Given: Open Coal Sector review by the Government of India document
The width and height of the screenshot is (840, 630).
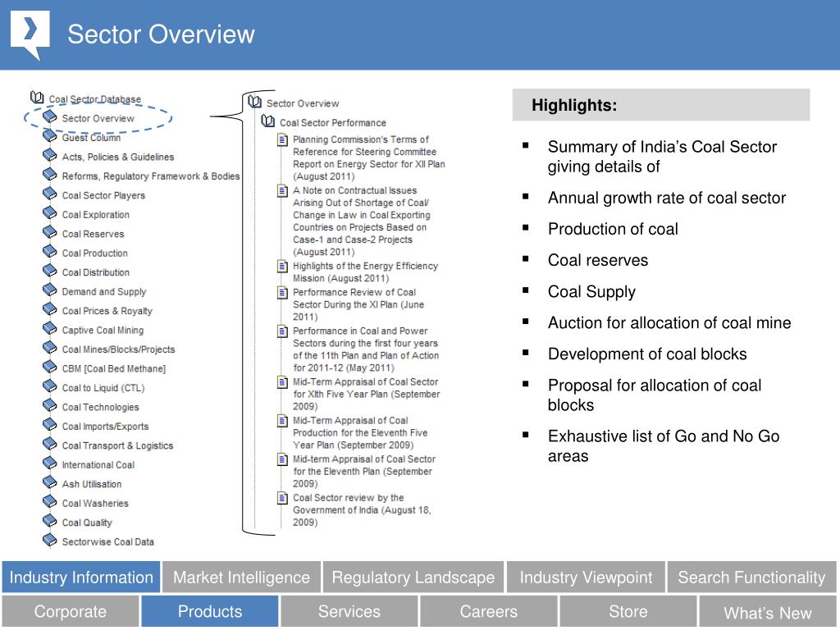Looking at the screenshot, I should 362,510.
